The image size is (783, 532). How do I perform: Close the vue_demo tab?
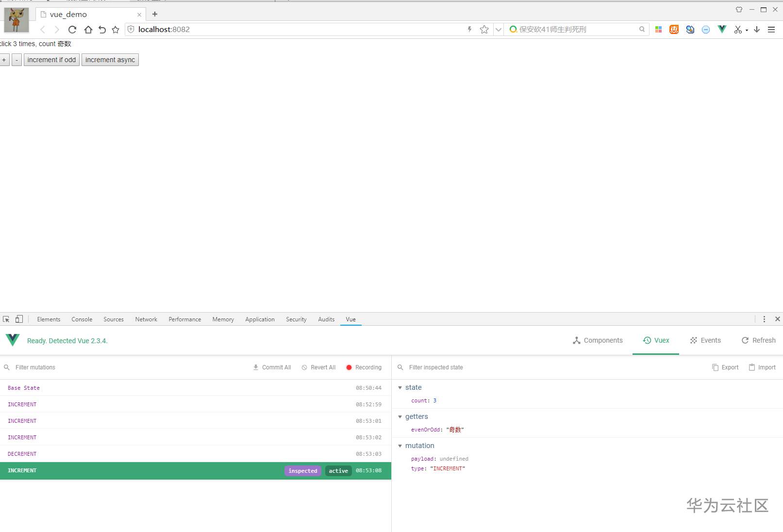(139, 15)
